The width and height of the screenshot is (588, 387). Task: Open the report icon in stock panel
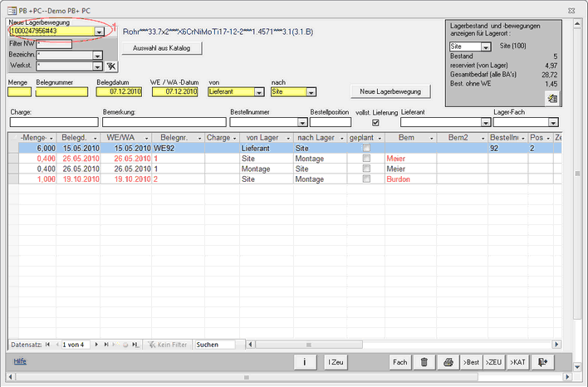[553, 98]
